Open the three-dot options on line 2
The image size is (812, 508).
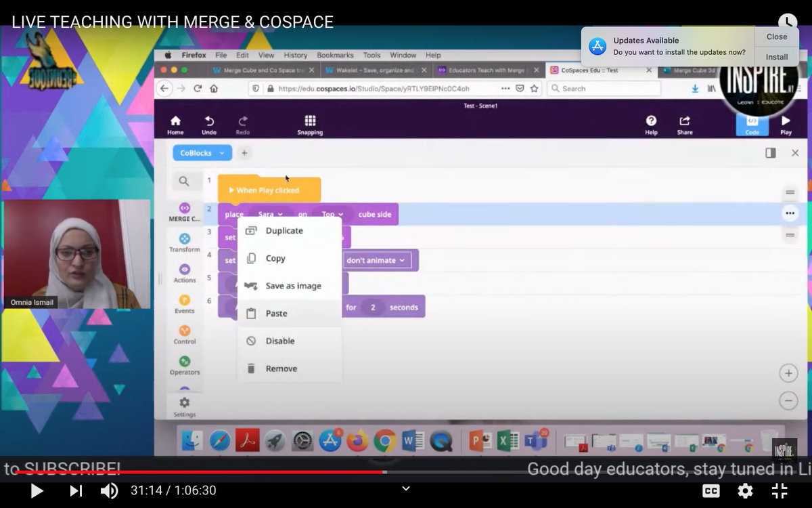(x=790, y=213)
